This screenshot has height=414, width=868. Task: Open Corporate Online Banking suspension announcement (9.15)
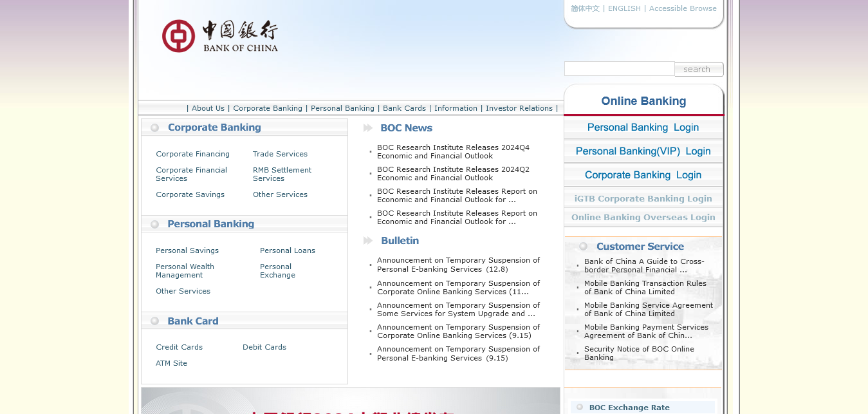point(458,332)
